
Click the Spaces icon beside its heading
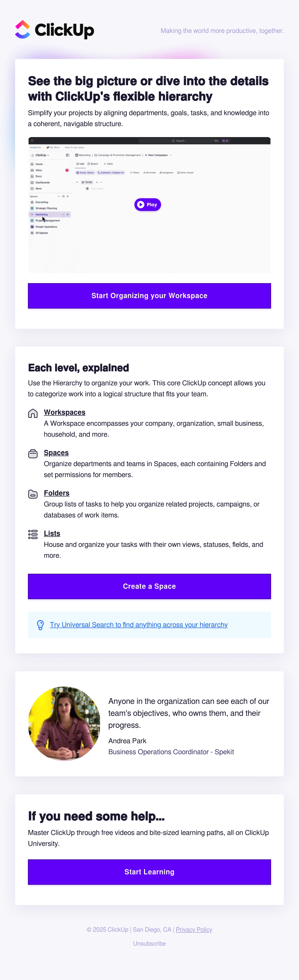coord(33,453)
